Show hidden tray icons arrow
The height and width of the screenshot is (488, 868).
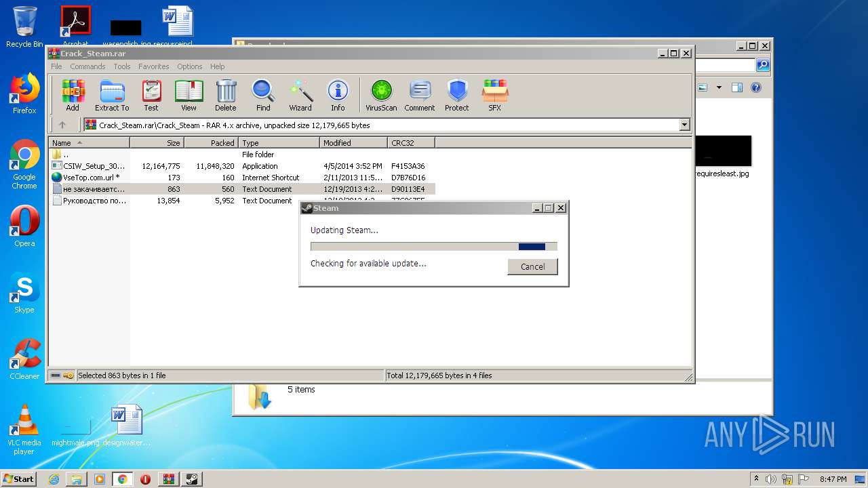756,479
